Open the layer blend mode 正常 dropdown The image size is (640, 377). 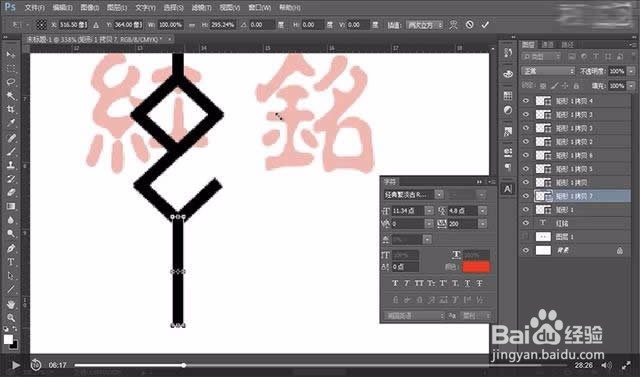(547, 71)
